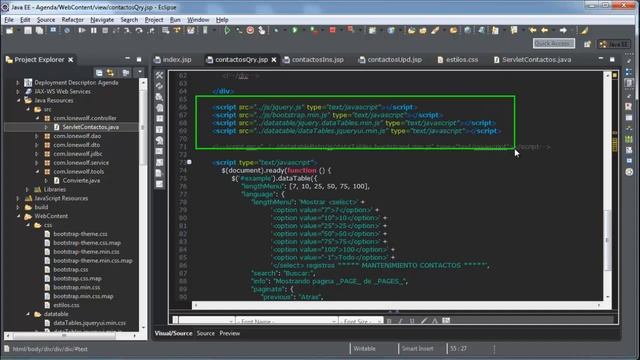Image resolution: width=640 pixels, height=360 pixels.
Task: Click the Save icon in toolbar
Action: tap(27, 31)
